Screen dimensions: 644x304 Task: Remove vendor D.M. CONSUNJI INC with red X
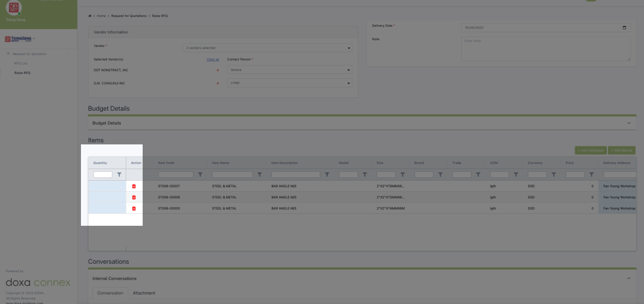(x=218, y=83)
